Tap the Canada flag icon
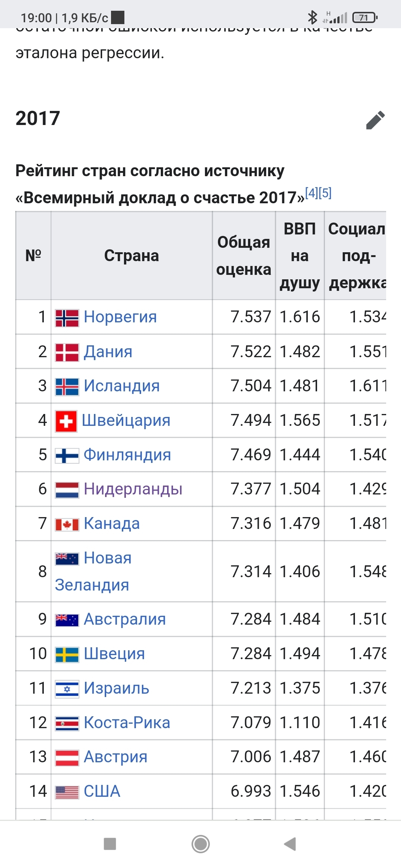Screen dimensions: 401x868 67,525
